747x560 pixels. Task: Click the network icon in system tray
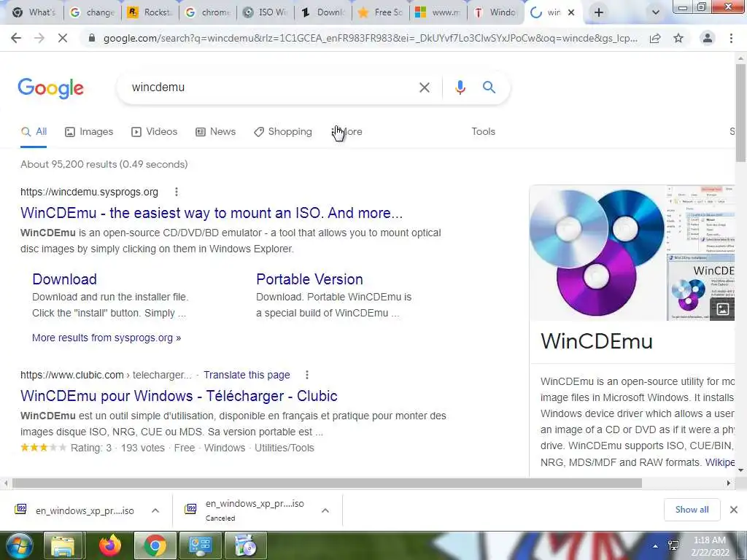pyautogui.click(x=673, y=545)
